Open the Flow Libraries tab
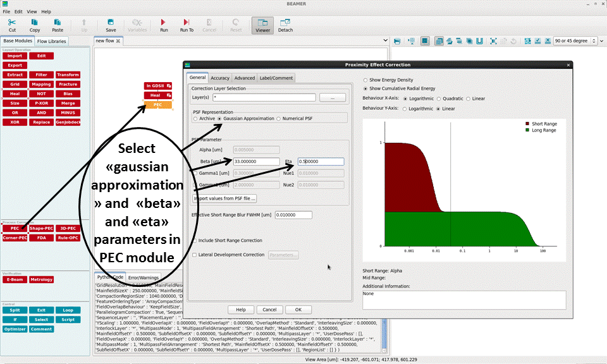The width and height of the screenshot is (607, 364). [x=51, y=42]
